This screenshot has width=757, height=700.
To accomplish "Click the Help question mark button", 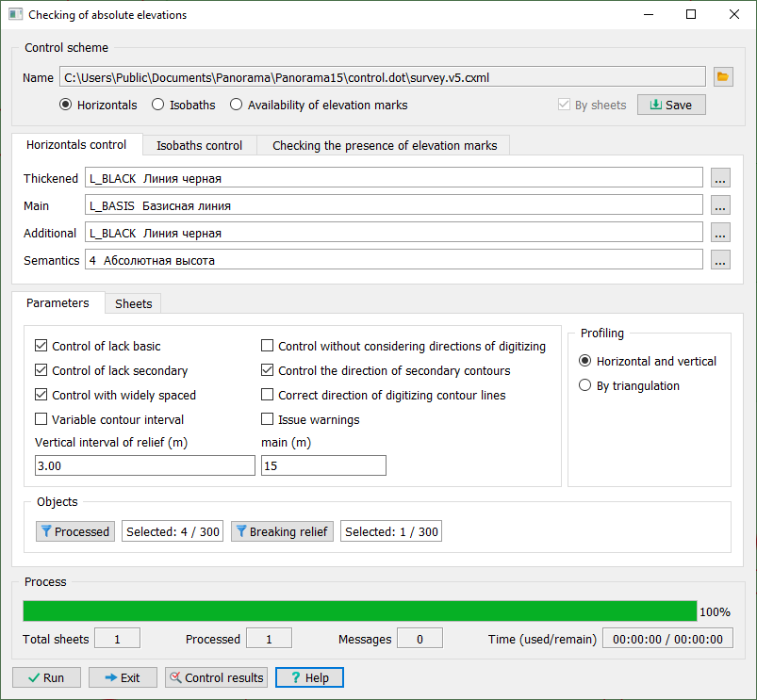I will [309, 677].
